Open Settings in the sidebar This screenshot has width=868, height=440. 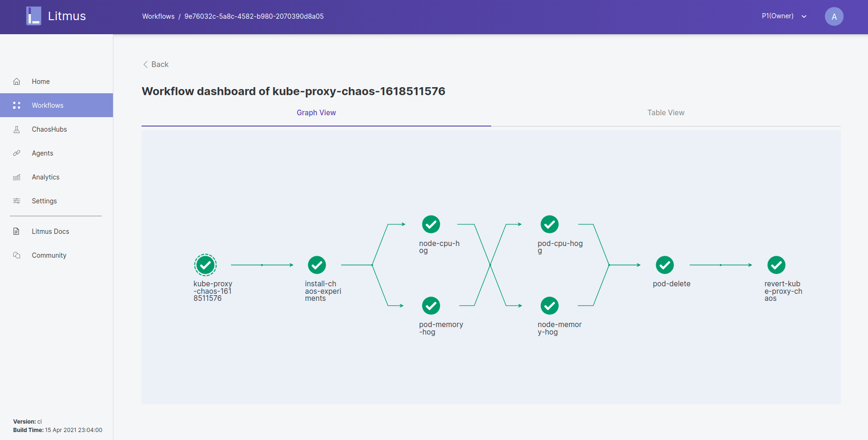[56, 201]
